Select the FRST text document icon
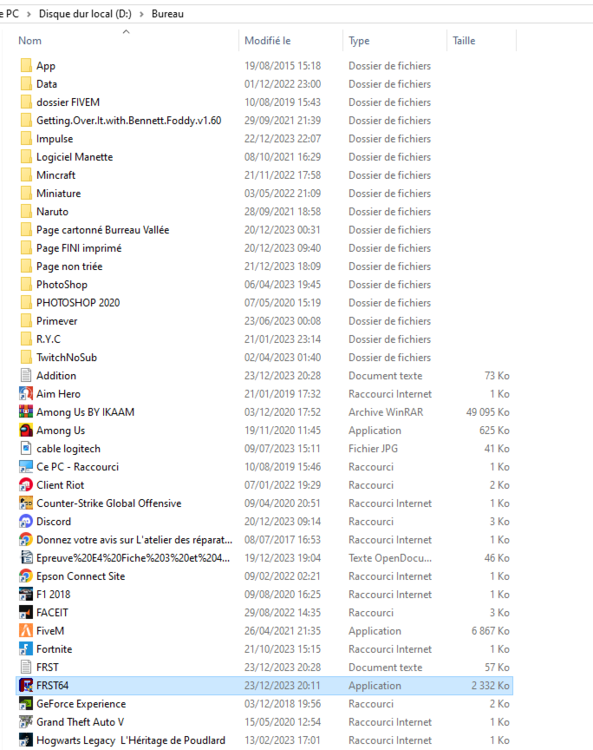593x750 pixels. point(26,667)
